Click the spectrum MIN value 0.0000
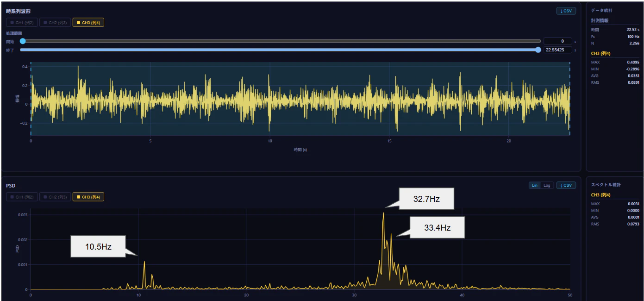This screenshot has height=301, width=644. point(633,210)
